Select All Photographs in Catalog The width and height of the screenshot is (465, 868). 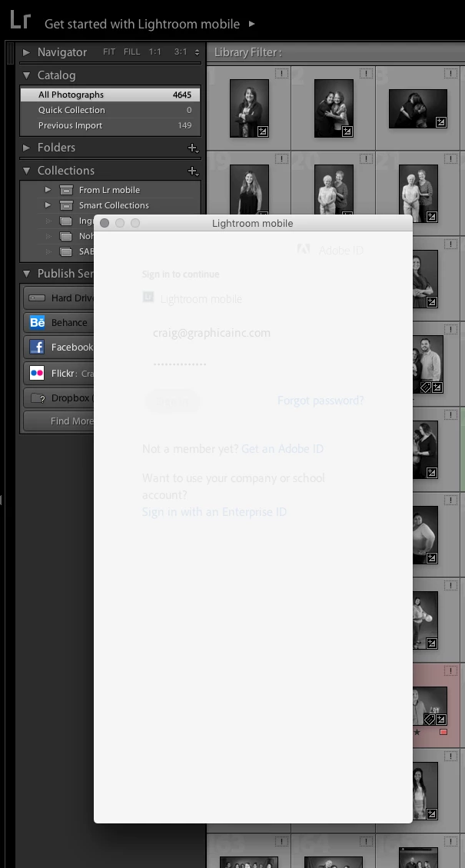(110, 95)
